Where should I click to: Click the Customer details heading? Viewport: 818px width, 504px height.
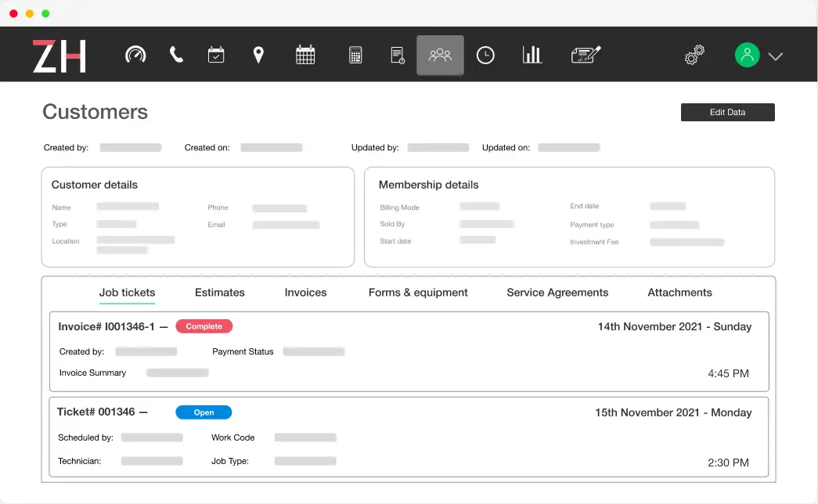pos(95,185)
